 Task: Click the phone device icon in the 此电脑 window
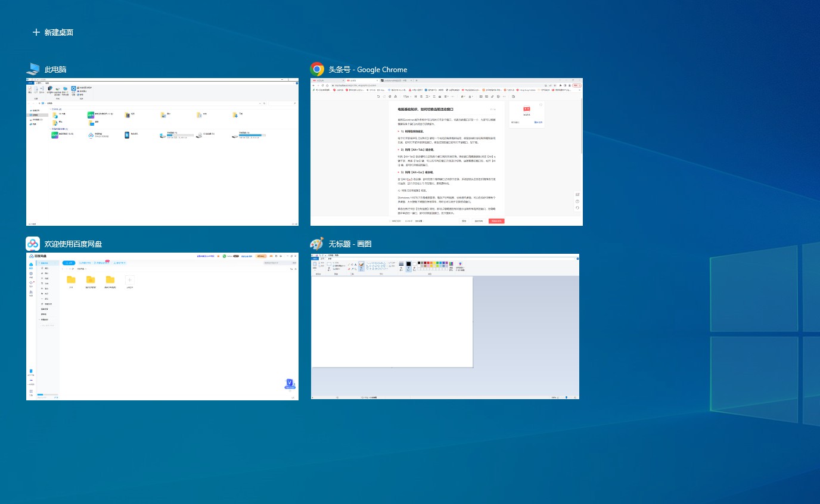coord(127,135)
